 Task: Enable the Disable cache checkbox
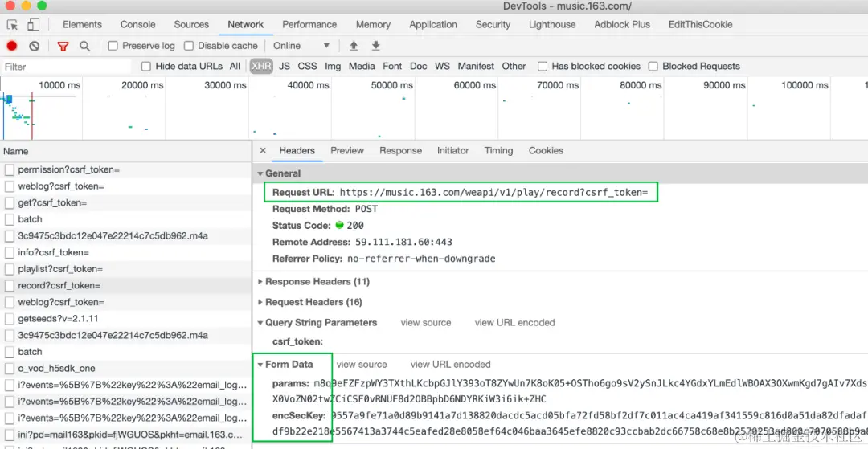tap(189, 46)
